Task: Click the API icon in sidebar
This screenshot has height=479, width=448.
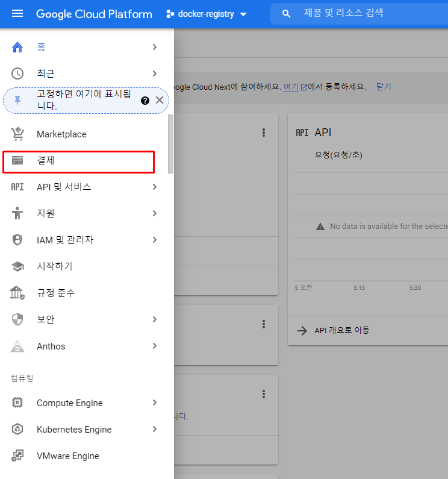Action: tap(17, 187)
